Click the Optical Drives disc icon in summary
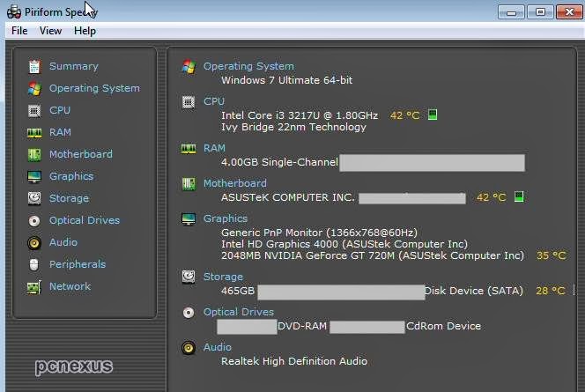 pos(189,313)
